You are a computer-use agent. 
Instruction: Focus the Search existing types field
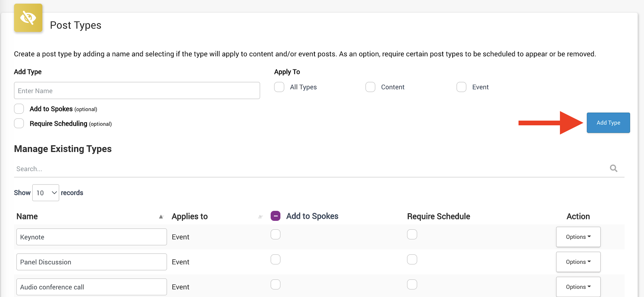[x=319, y=169]
